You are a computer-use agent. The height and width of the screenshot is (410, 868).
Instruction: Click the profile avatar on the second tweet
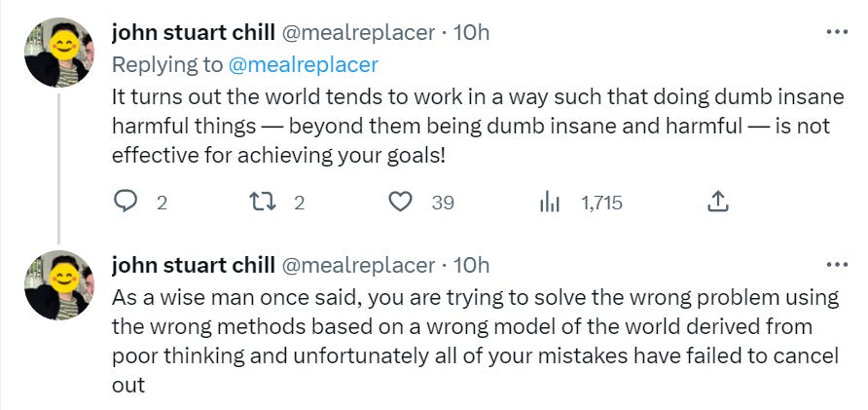click(58, 284)
